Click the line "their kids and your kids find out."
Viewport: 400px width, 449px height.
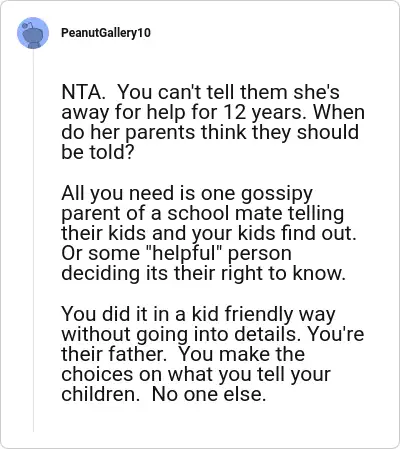pos(209,233)
